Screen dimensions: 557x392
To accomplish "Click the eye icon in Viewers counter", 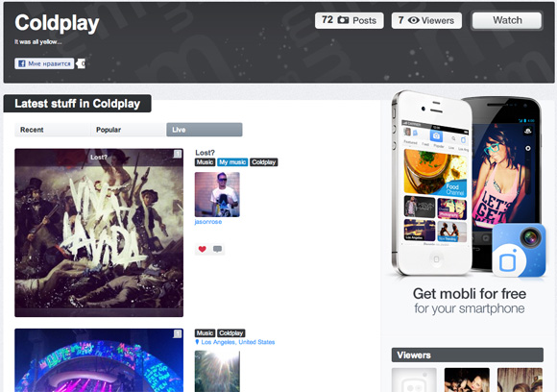I will point(413,20).
